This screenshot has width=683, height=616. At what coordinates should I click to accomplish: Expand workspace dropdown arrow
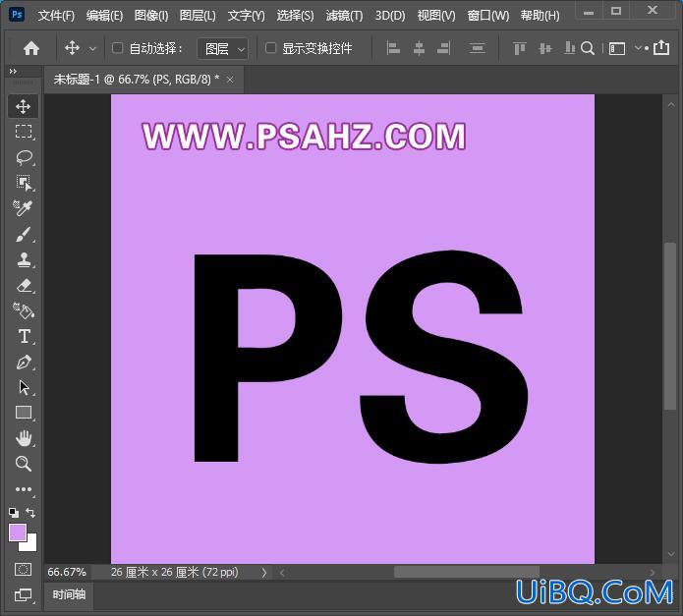click(638, 48)
